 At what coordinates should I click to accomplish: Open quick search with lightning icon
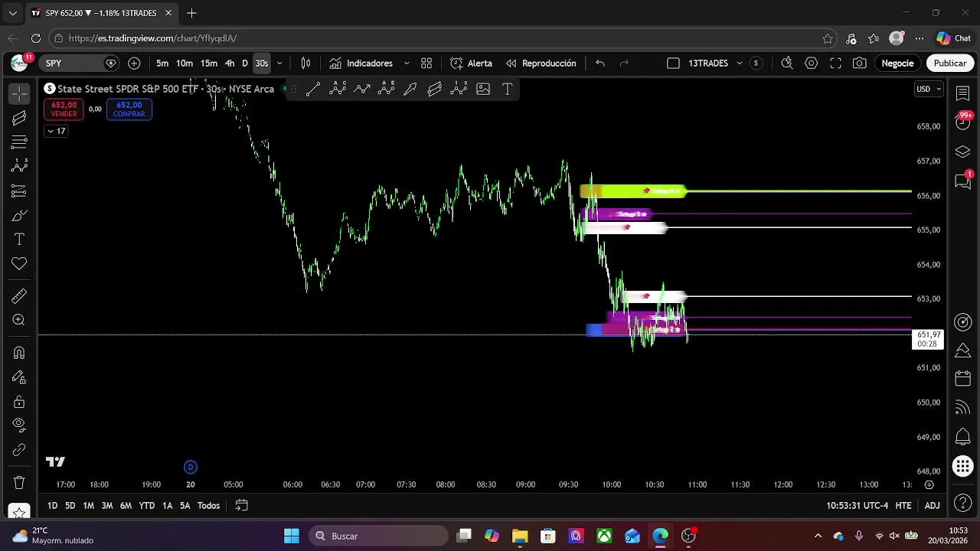pos(786,64)
